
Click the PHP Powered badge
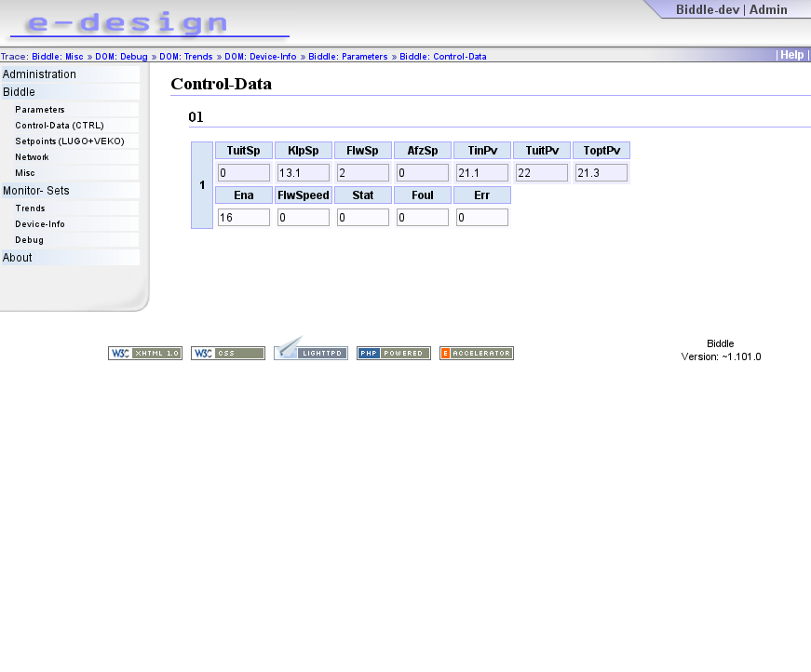pyautogui.click(x=394, y=353)
